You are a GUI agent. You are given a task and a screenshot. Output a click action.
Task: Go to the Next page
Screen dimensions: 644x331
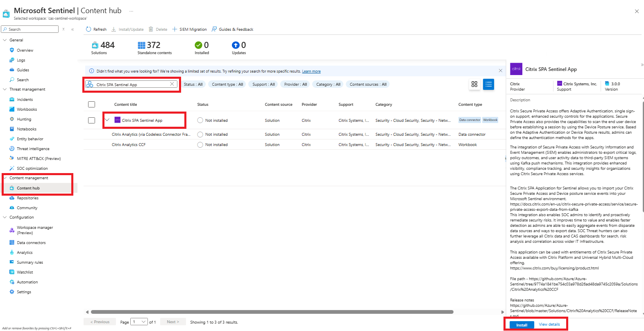tap(173, 322)
